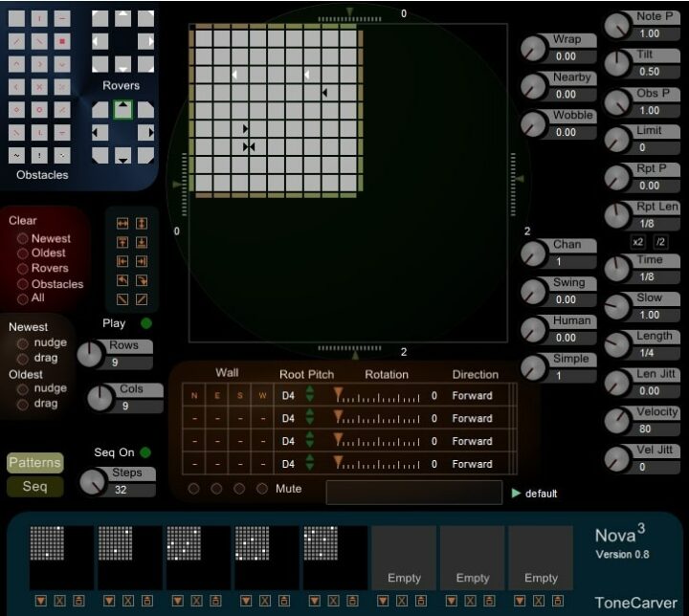Open first pattern slot's dropdown arrow

pyautogui.click(x=40, y=601)
